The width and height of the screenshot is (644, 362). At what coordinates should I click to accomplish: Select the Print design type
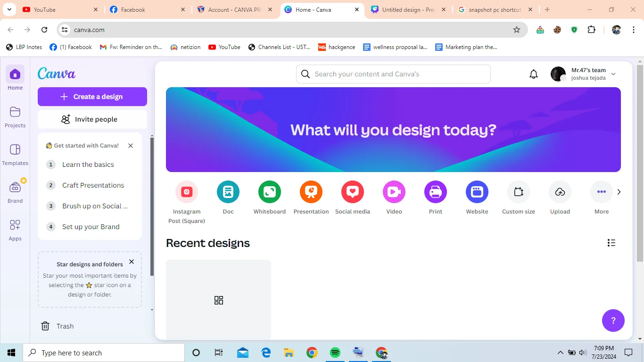(x=436, y=192)
